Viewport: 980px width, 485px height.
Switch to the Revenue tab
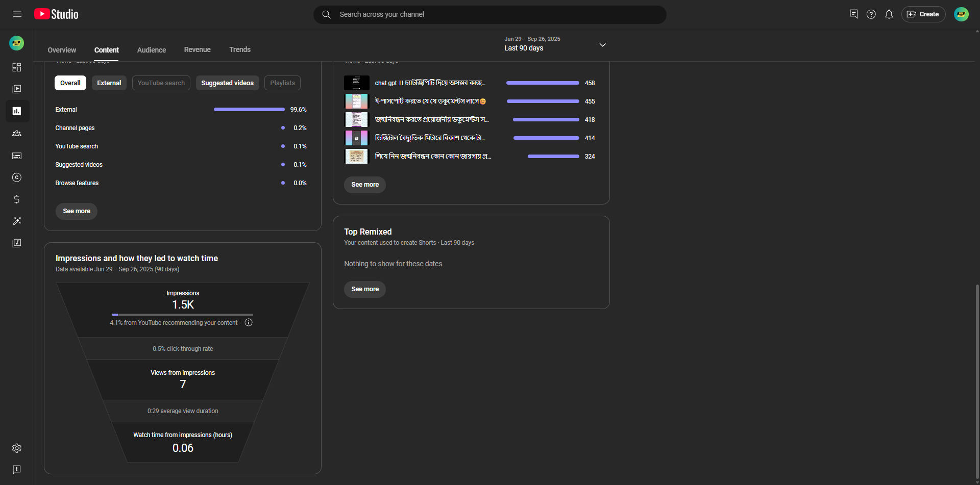tap(197, 50)
